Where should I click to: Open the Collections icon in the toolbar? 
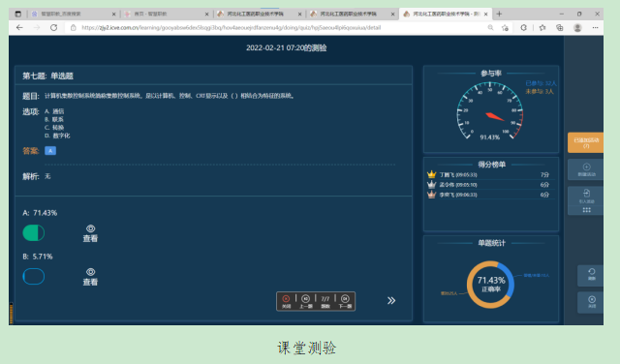pos(560,28)
